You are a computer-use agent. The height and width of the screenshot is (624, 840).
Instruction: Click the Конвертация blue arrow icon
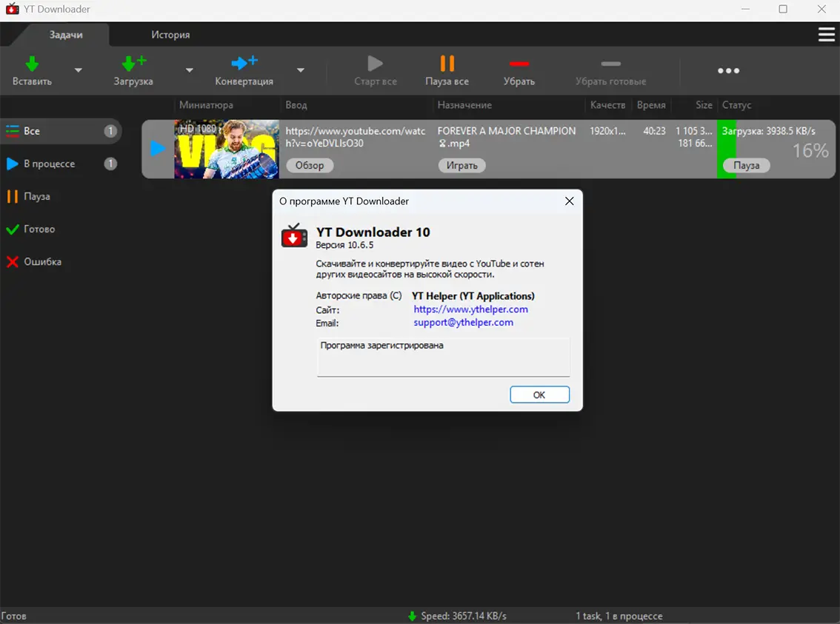244,63
